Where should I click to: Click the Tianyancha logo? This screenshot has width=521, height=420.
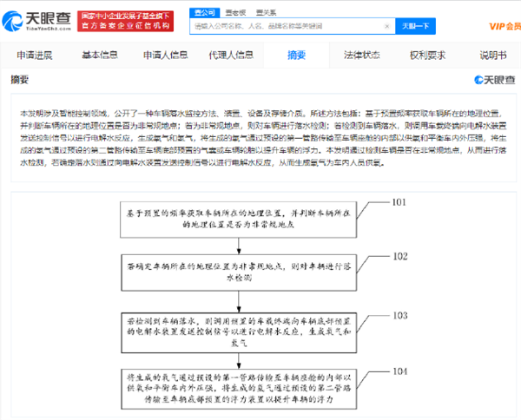coord(36,21)
